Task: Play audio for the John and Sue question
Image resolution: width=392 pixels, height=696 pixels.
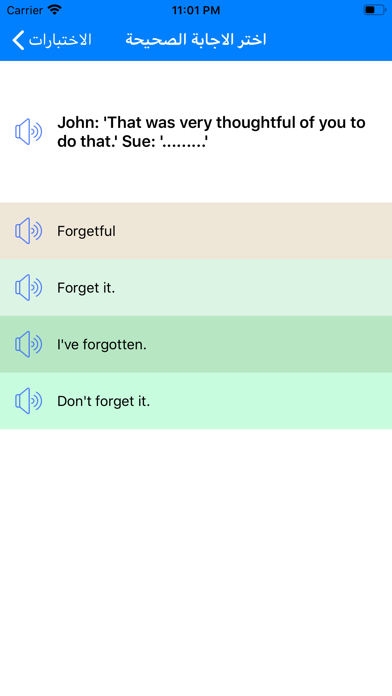Action: (28, 132)
